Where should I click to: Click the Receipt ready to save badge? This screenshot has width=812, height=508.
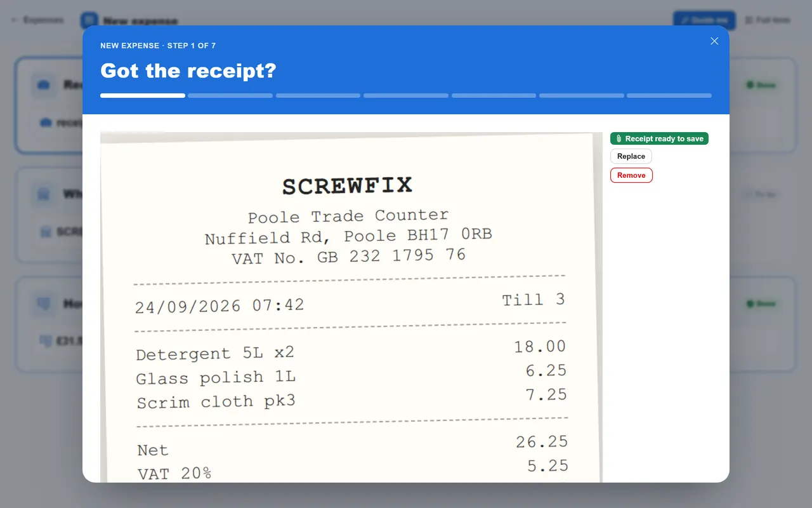pos(659,138)
